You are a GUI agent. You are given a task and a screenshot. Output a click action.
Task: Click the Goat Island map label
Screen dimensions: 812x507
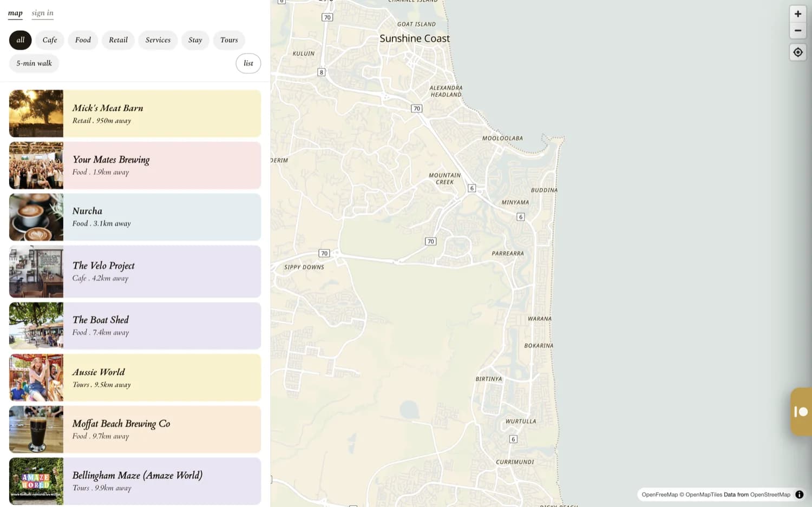click(x=416, y=24)
